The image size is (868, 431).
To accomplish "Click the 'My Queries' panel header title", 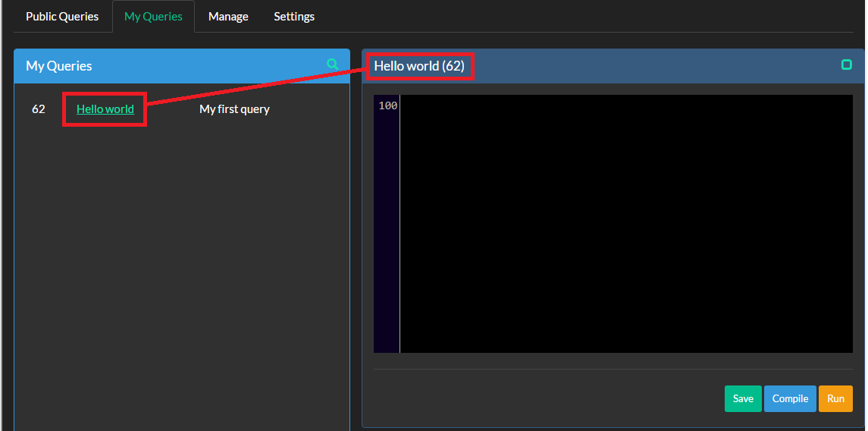I will click(58, 66).
